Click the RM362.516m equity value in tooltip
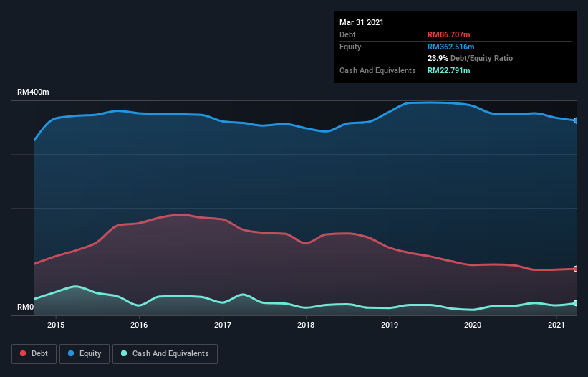 pyautogui.click(x=450, y=47)
